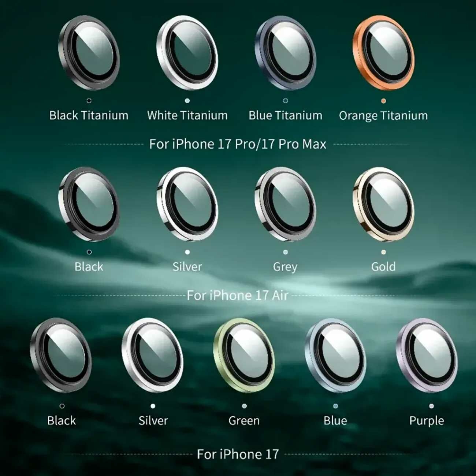
Task: Click the orange color dot under Orange Titanium ring
Action: (383, 101)
